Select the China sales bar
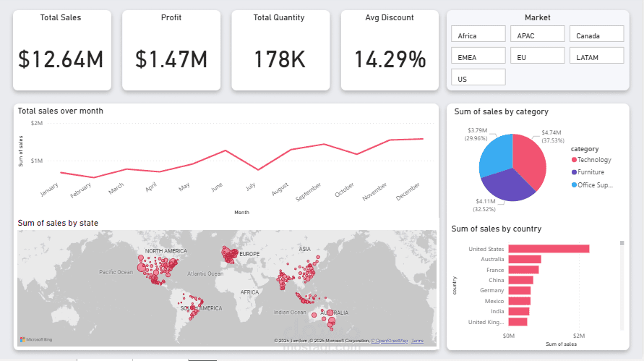The width and height of the screenshot is (644, 361). (x=521, y=281)
